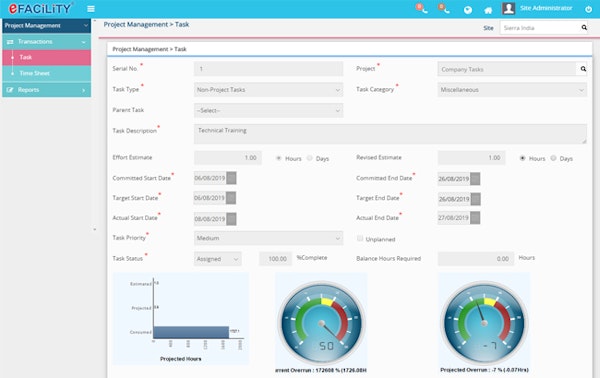Open the Transactions sidebar menu

point(47,42)
